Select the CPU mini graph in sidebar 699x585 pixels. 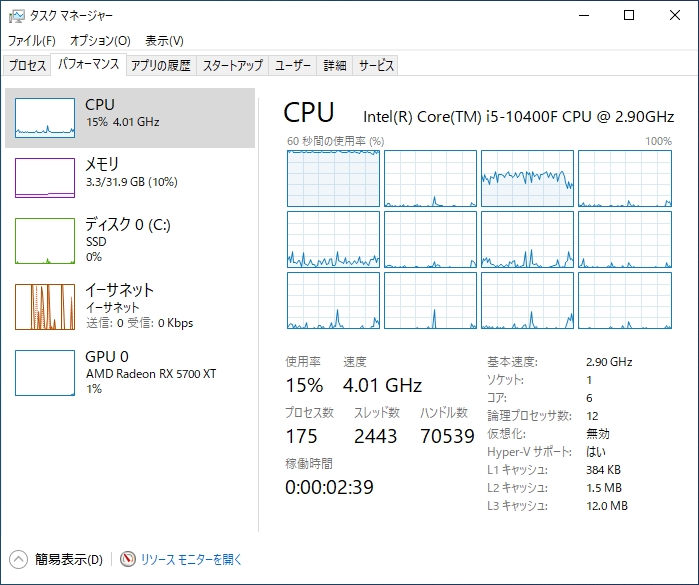45,118
